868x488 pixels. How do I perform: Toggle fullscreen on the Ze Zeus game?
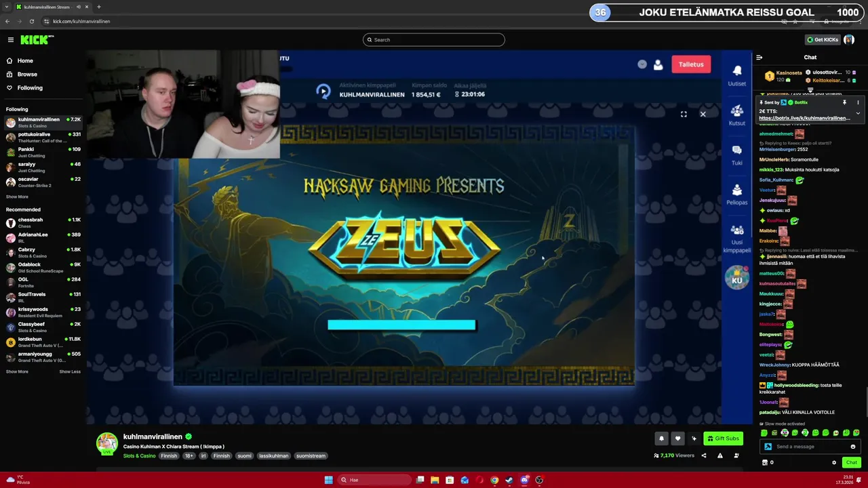[684, 114]
